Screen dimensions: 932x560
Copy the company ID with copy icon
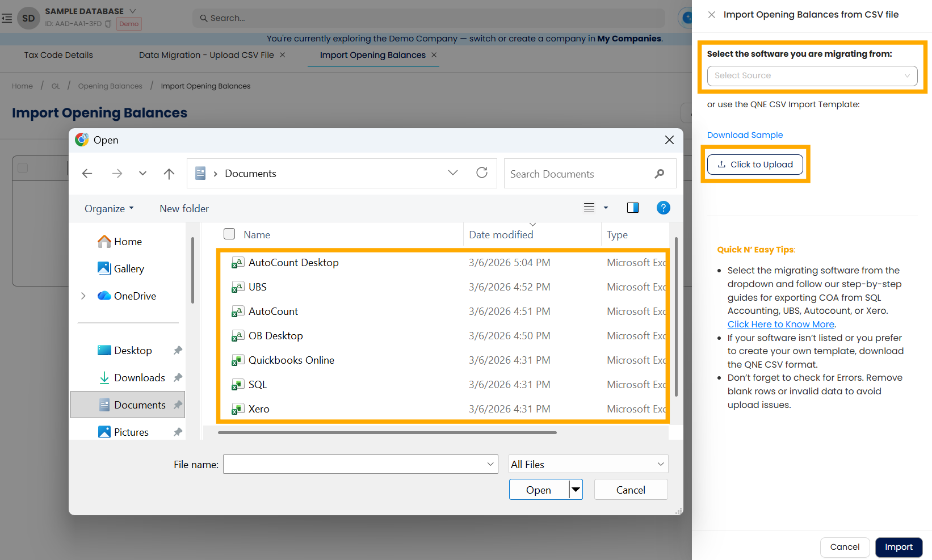(x=108, y=24)
